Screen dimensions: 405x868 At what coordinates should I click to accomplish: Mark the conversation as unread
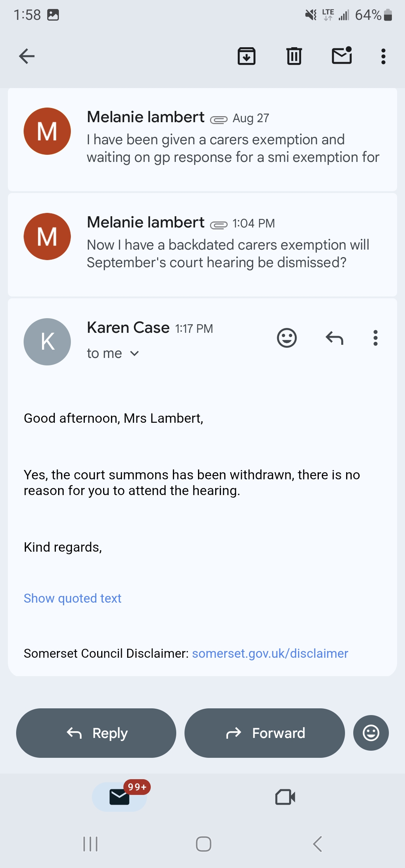tap(342, 56)
